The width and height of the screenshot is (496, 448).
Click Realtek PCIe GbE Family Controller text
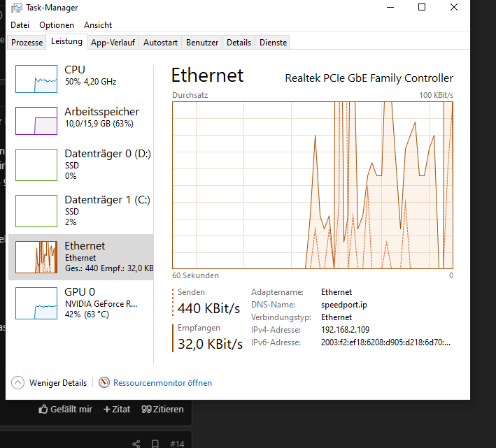[x=369, y=78]
